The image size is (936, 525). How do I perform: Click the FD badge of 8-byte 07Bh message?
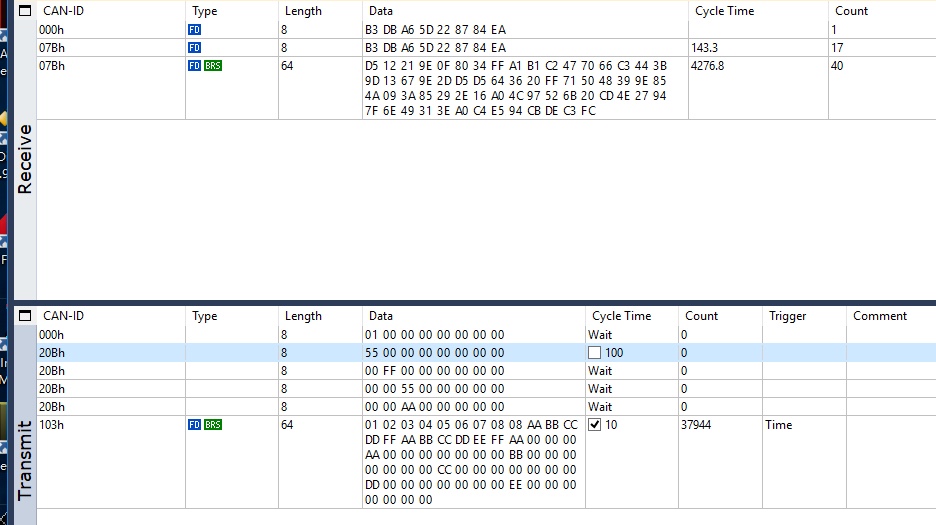tap(194, 48)
